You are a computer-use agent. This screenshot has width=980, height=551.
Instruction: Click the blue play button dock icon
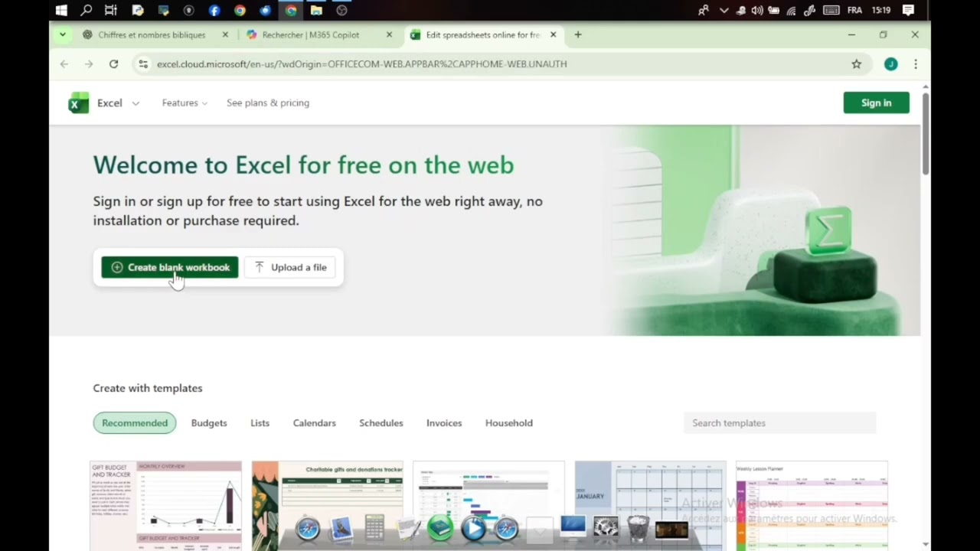coord(473,528)
